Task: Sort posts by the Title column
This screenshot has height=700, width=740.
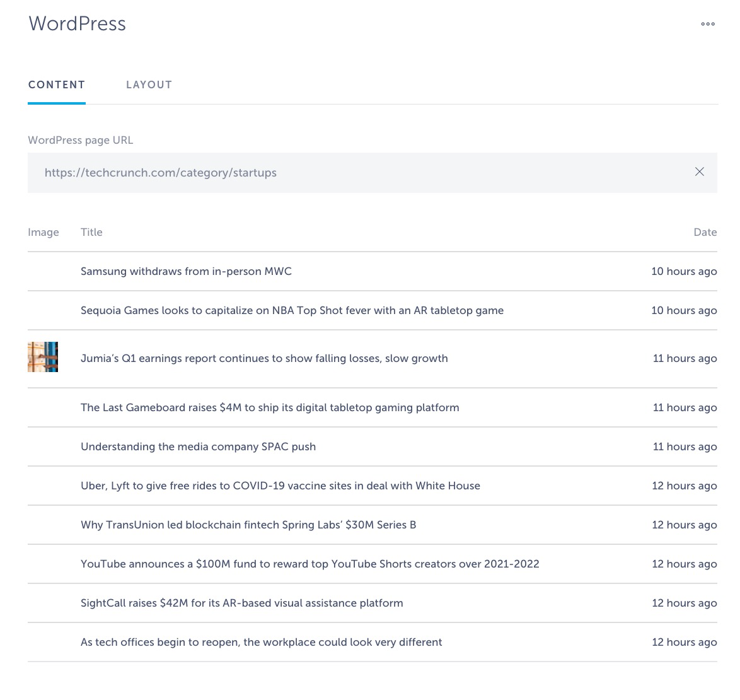Action: (91, 232)
